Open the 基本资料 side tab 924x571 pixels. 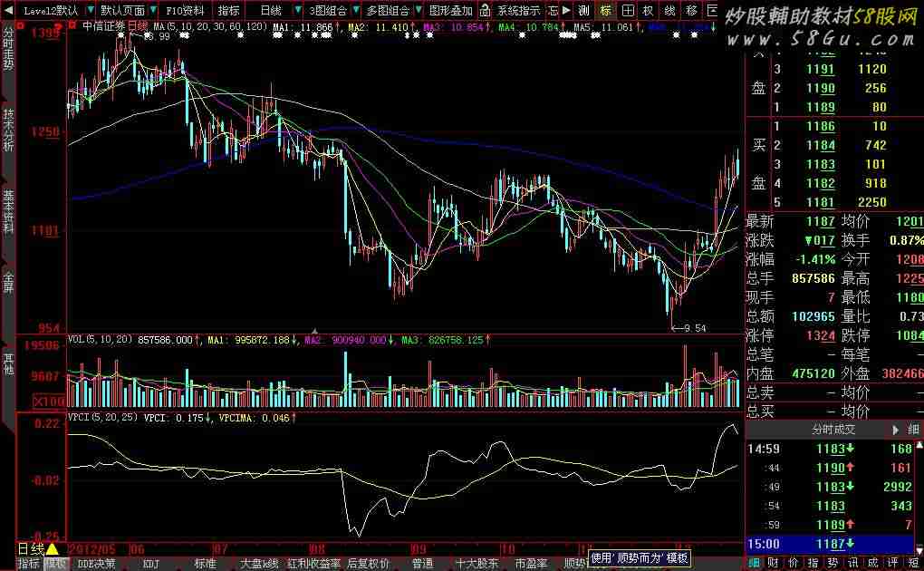point(8,211)
